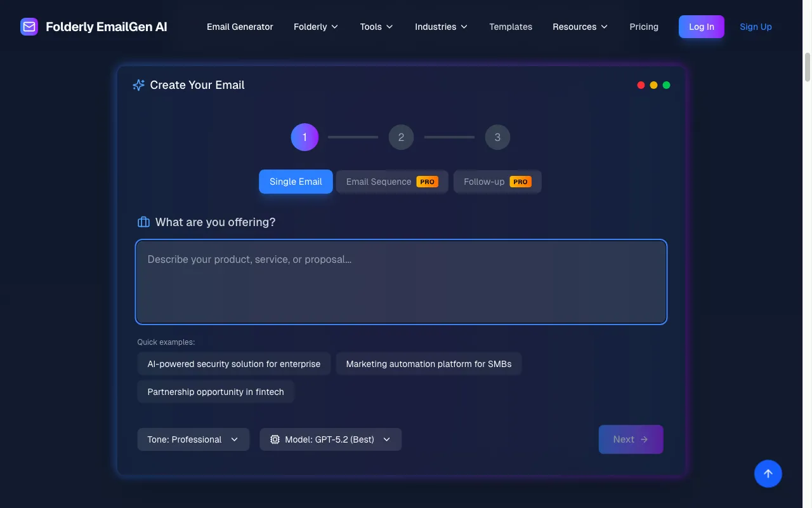
Task: Click the PRO badge on Email Sequence
Action: 428,182
